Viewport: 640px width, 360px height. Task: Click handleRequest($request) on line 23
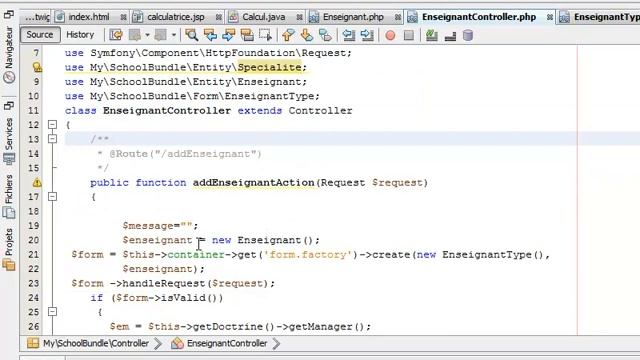(x=195, y=283)
